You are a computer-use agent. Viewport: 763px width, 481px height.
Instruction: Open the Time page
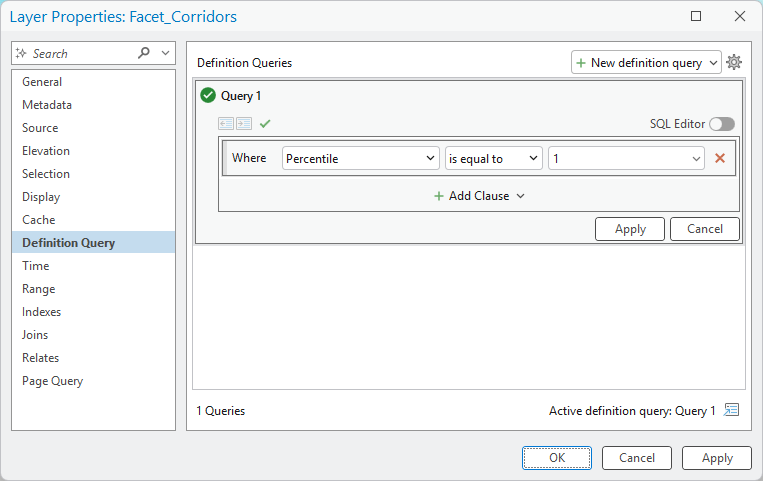click(x=93, y=266)
